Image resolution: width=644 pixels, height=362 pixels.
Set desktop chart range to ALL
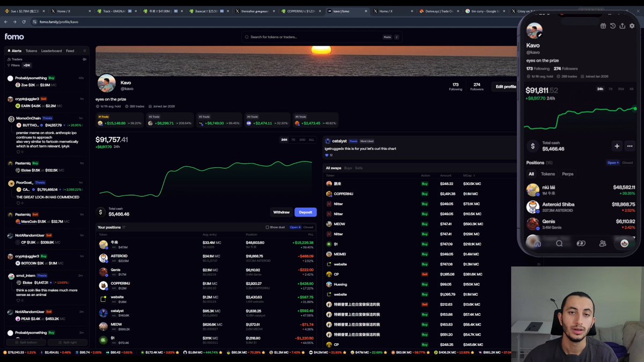(311, 140)
